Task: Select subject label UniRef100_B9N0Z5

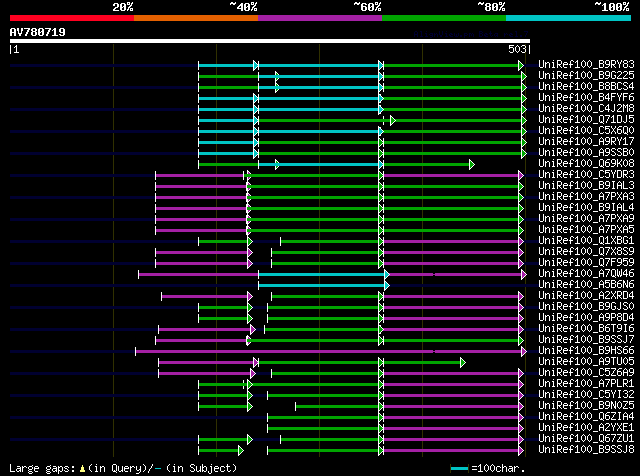Action: click(x=586, y=406)
